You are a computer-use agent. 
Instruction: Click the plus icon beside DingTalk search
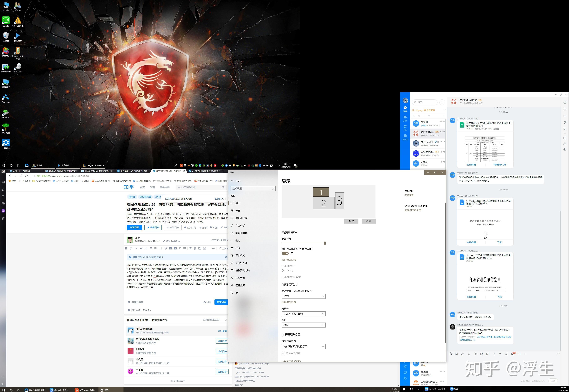[x=442, y=102]
